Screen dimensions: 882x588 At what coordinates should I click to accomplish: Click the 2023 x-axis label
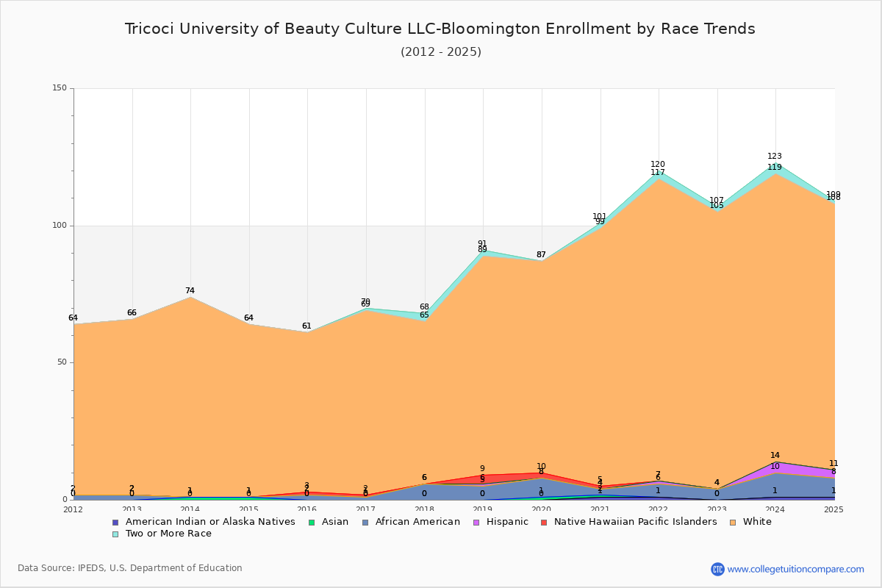pos(717,509)
